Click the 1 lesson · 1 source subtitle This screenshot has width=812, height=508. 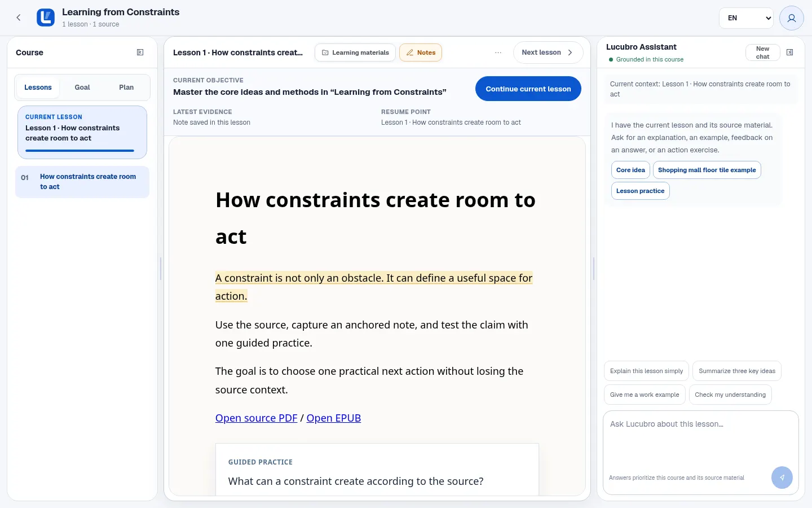(91, 24)
